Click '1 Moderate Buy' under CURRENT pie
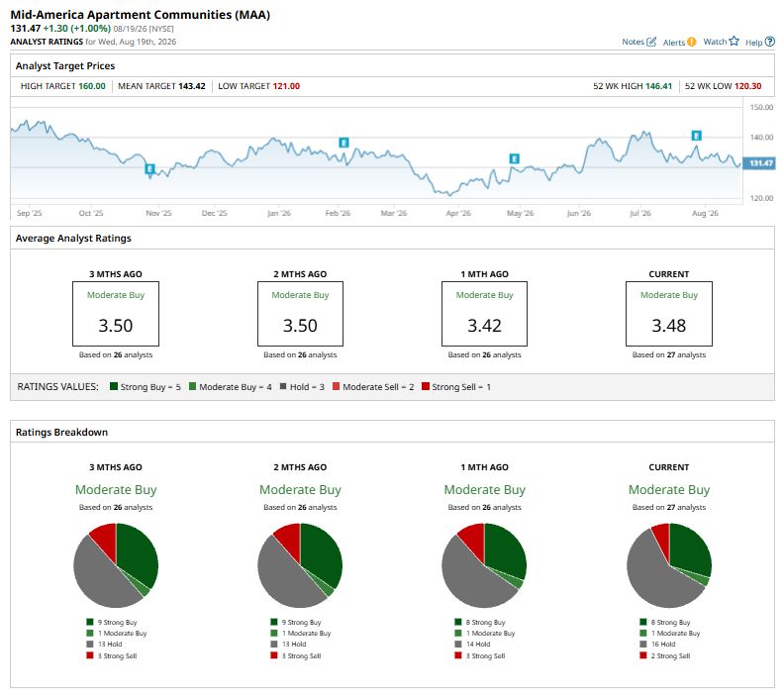This screenshot has width=784, height=699. (x=675, y=634)
